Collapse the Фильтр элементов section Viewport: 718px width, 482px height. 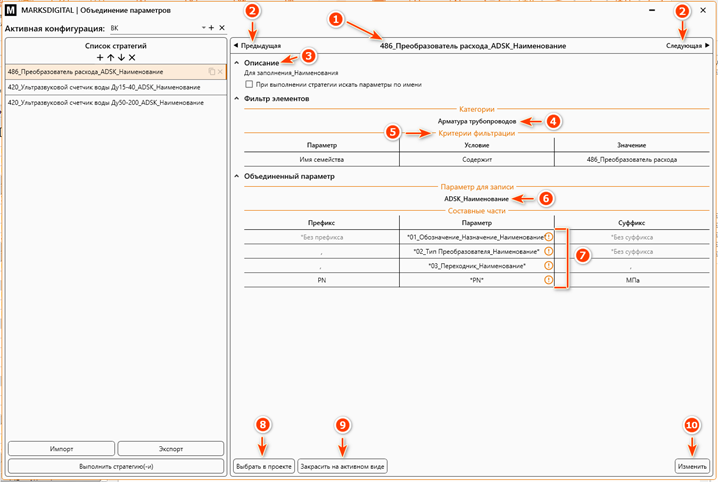(237, 99)
